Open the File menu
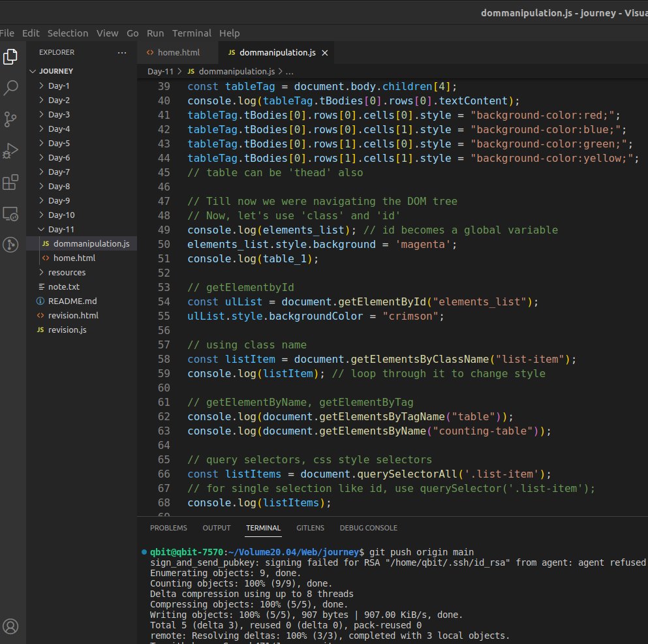This screenshot has height=644, width=648. pyautogui.click(x=7, y=33)
